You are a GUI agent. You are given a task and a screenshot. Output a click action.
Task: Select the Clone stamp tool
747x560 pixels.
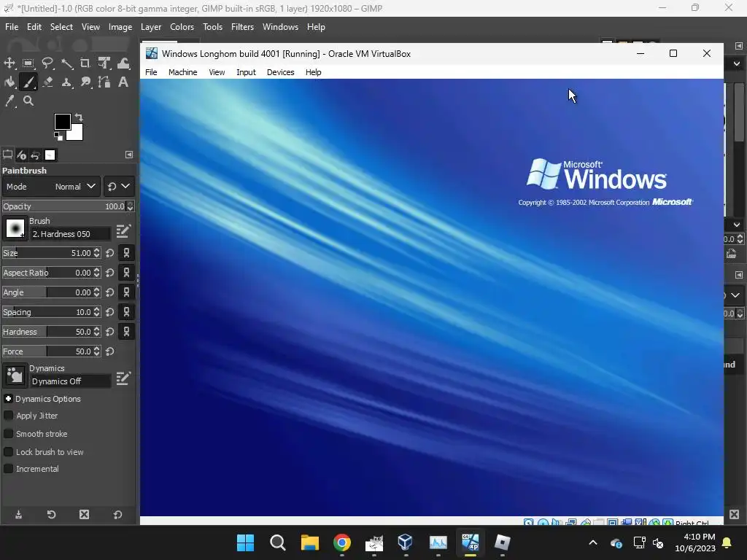click(66, 82)
